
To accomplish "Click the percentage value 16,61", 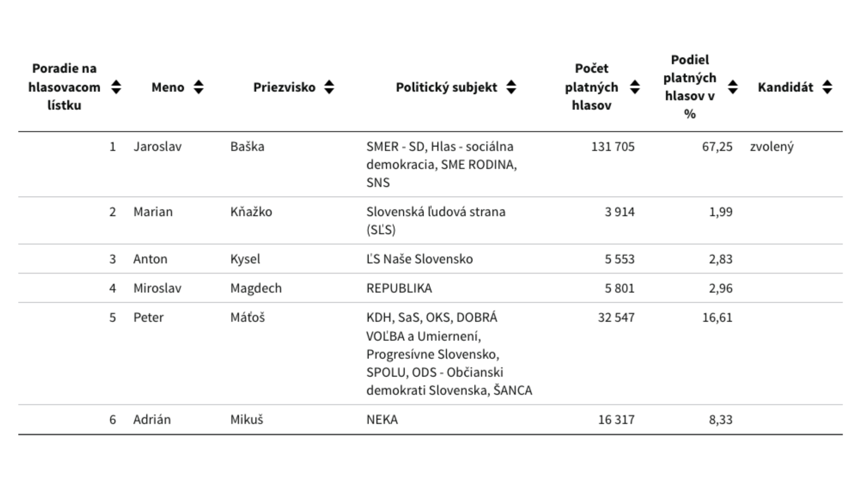I will [717, 317].
